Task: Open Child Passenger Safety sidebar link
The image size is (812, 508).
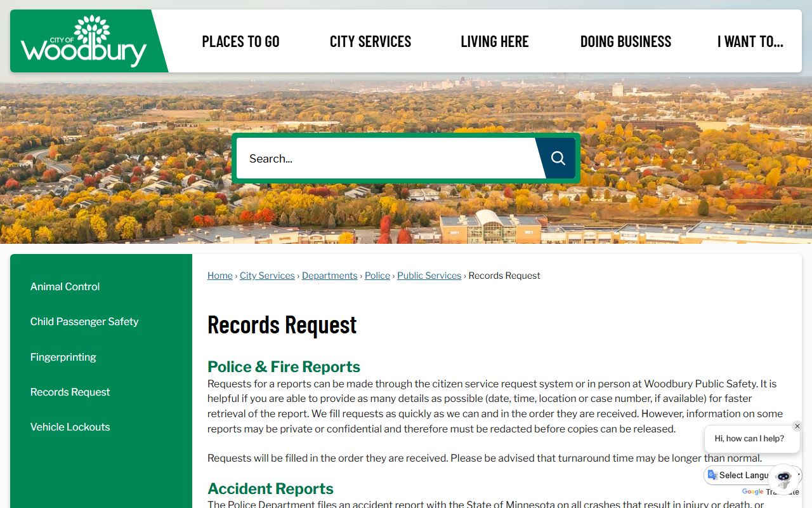Action: click(x=84, y=321)
